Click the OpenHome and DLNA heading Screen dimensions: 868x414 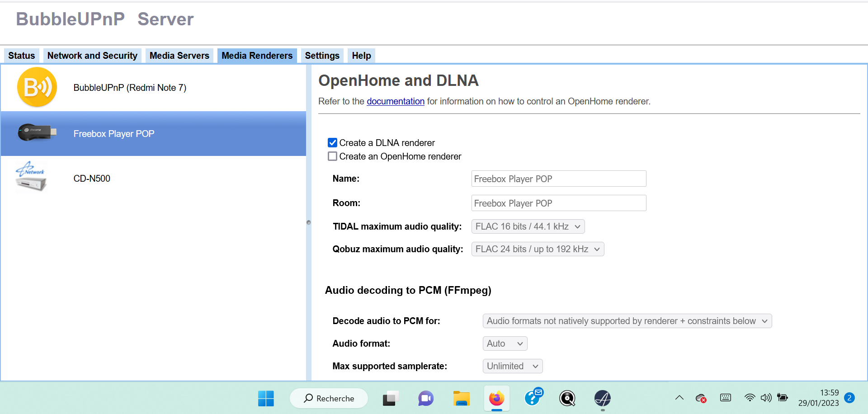398,80
